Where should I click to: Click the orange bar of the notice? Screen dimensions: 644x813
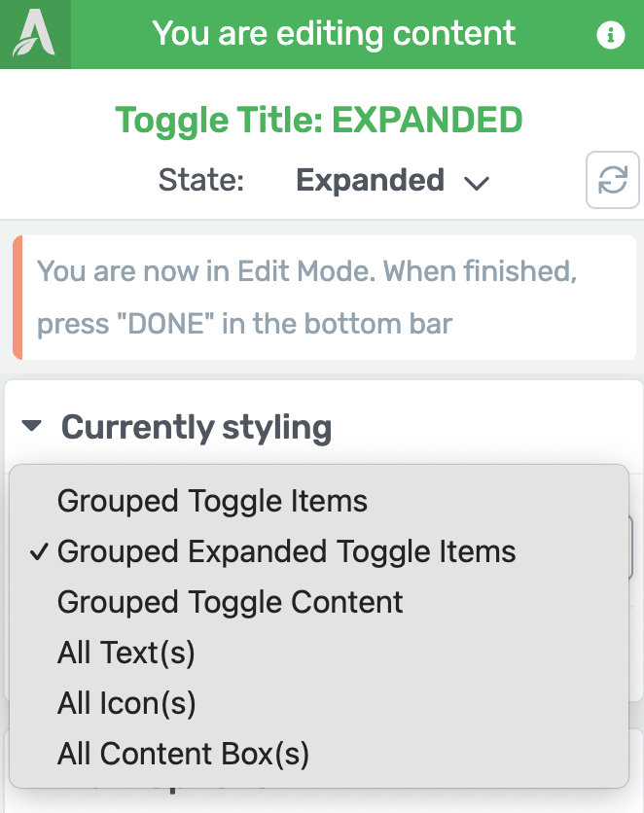(x=18, y=298)
